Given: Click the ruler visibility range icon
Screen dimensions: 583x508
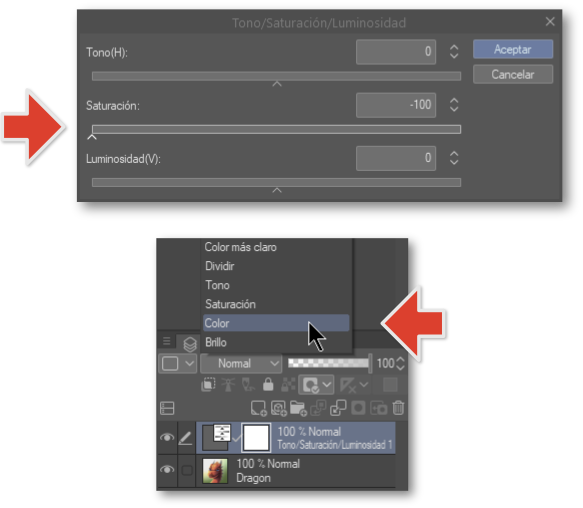Looking at the screenshot, I should pyautogui.click(x=348, y=385).
